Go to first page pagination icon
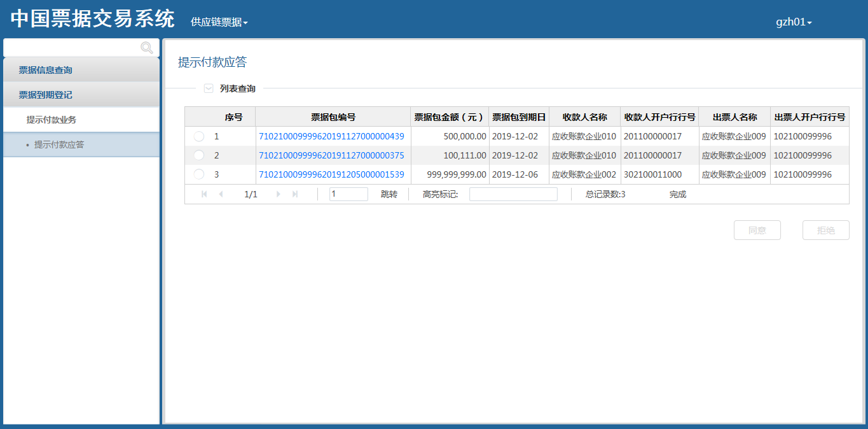 (x=204, y=194)
